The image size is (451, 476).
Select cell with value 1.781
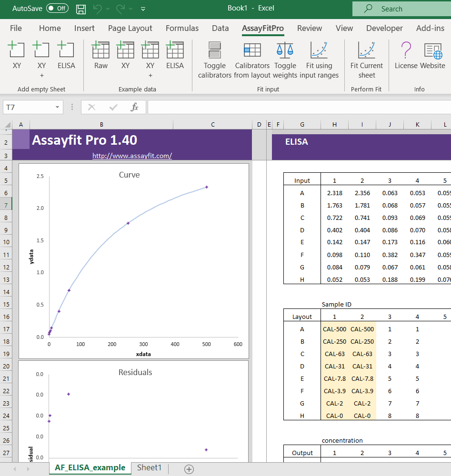362,206
